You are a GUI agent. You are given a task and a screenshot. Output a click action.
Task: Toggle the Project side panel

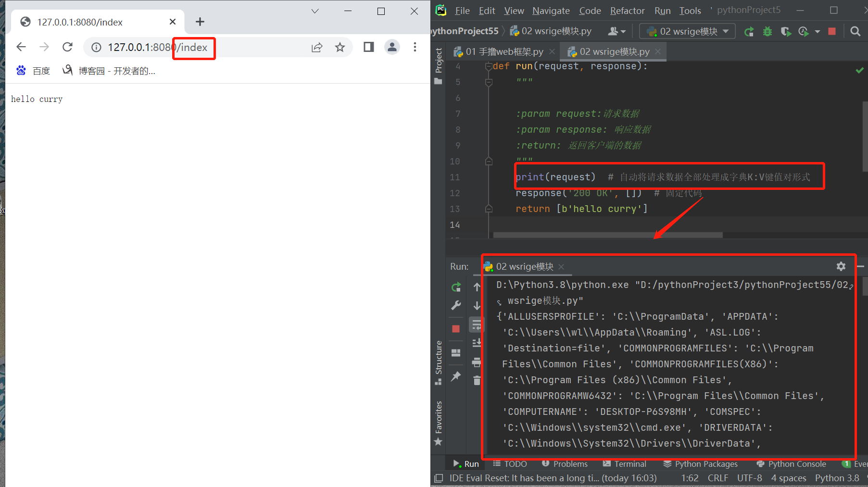tap(438, 65)
